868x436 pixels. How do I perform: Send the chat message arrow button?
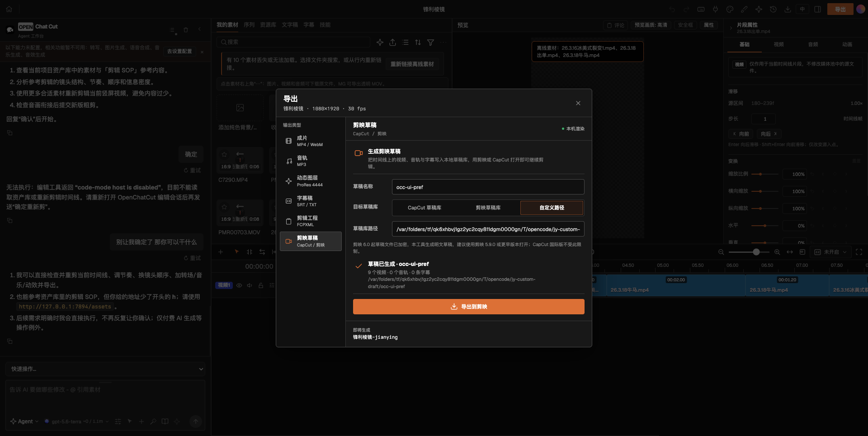(x=196, y=422)
